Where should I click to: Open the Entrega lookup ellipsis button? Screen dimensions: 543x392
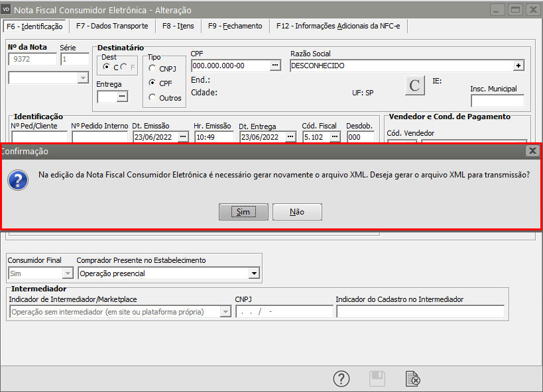click(121, 97)
